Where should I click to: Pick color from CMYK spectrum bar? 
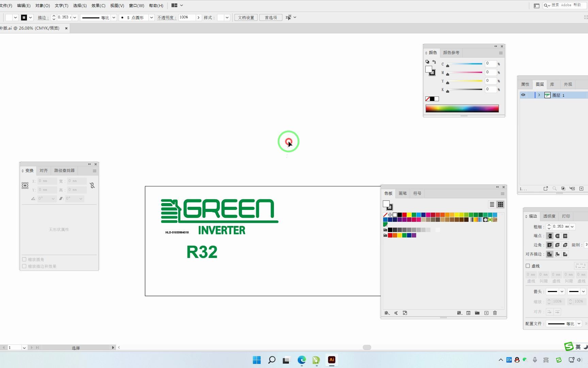point(462,109)
